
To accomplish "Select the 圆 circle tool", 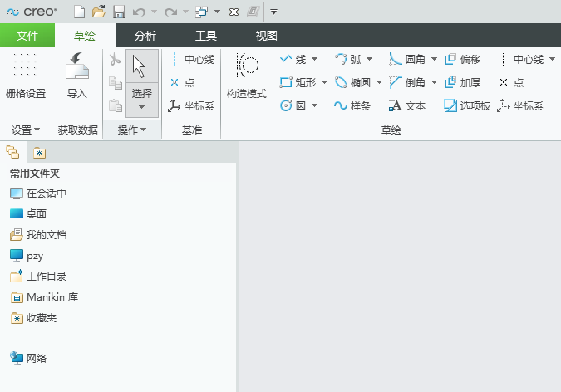I will pos(293,105).
